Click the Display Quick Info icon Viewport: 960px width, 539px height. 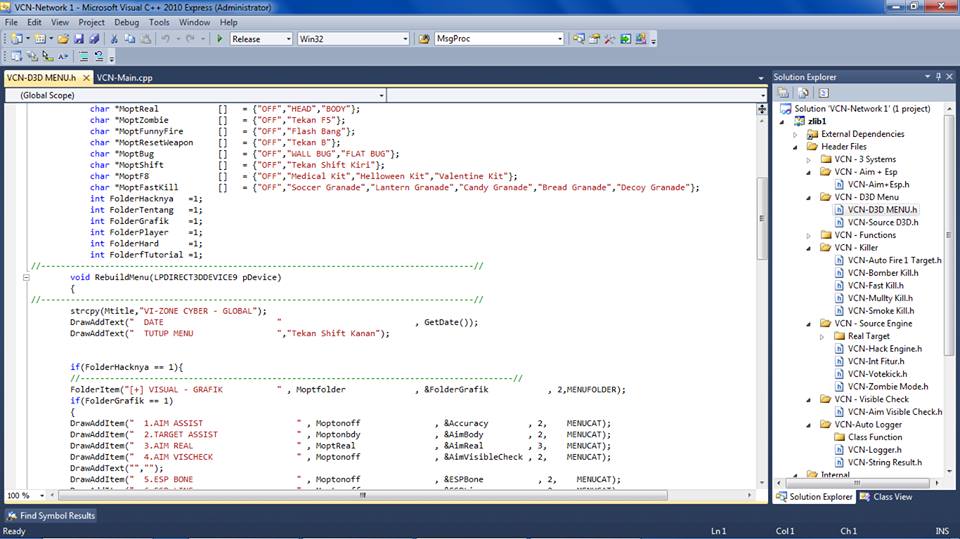48,56
